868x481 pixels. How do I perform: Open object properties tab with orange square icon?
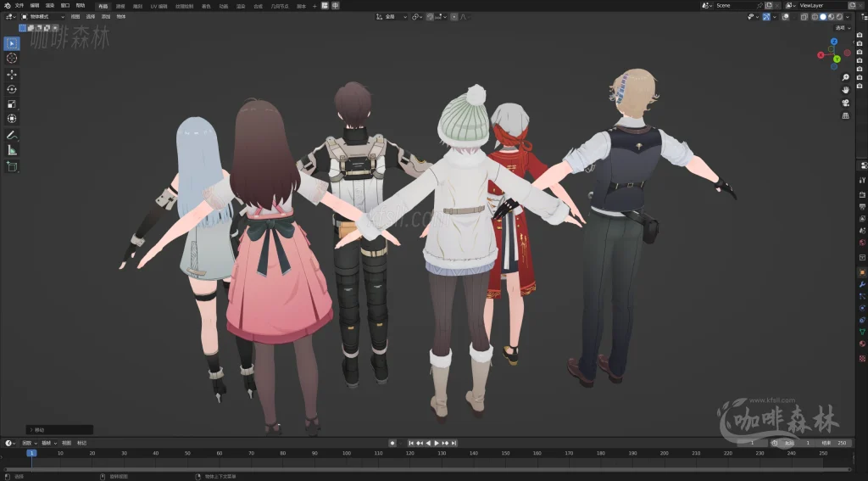tap(862, 272)
